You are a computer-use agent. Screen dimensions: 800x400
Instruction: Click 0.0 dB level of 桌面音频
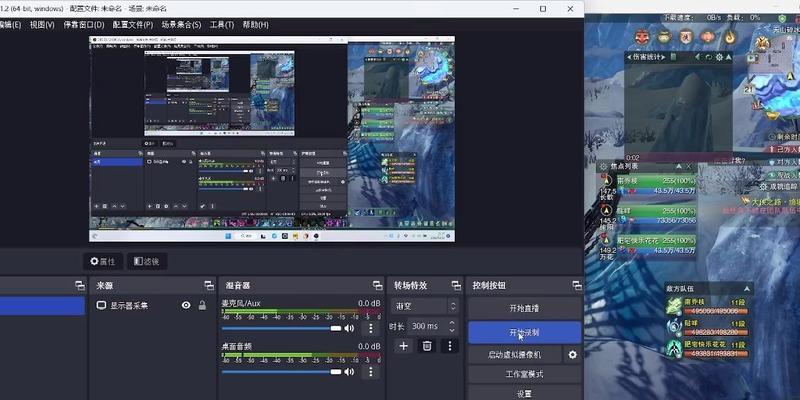[x=369, y=346]
